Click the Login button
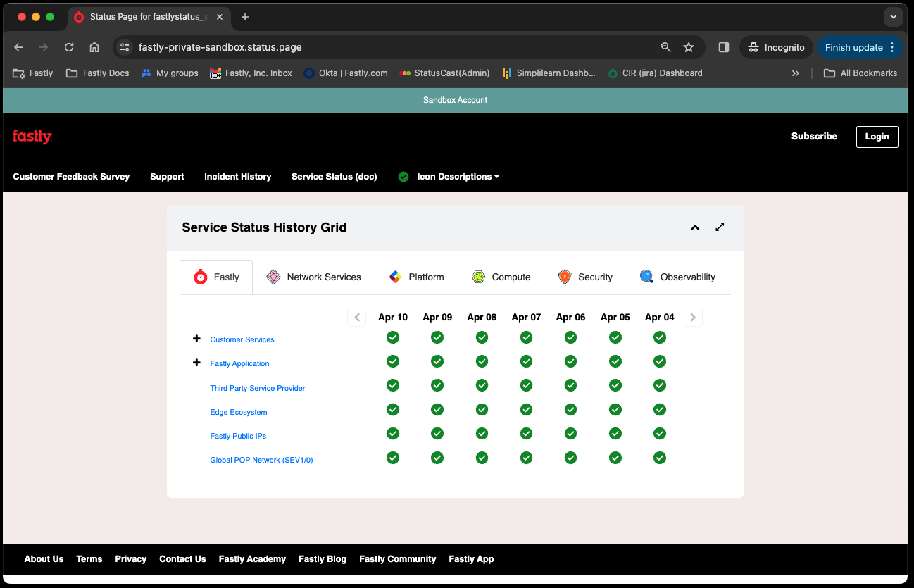The height and width of the screenshot is (588, 914). pyautogui.click(x=877, y=137)
